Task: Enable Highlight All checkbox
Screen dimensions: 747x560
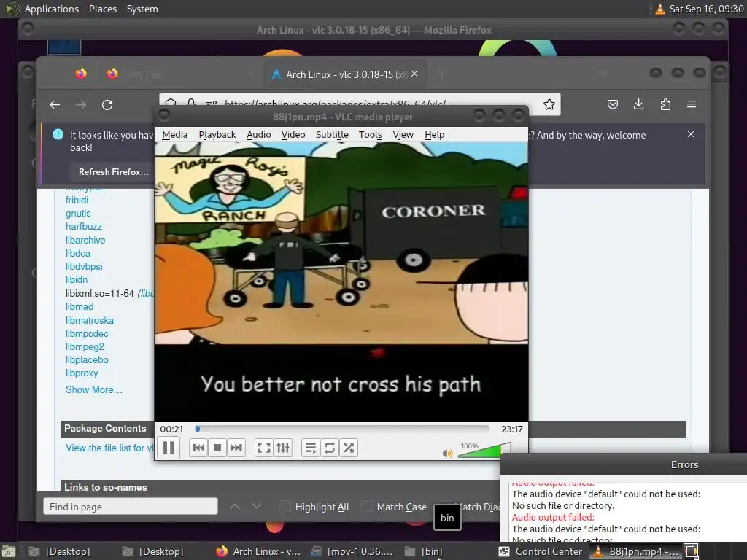Action: [285, 507]
